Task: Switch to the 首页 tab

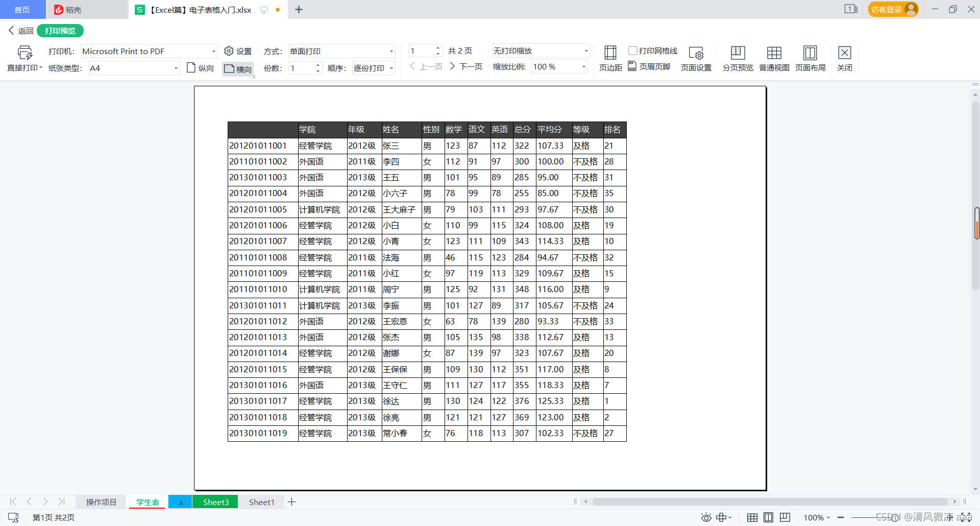Action: [22, 10]
